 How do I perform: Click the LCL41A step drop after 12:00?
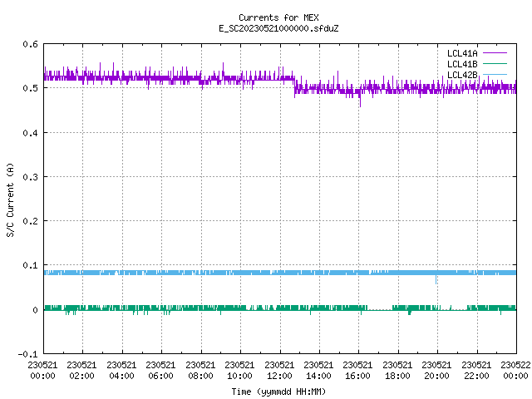(x=294, y=86)
